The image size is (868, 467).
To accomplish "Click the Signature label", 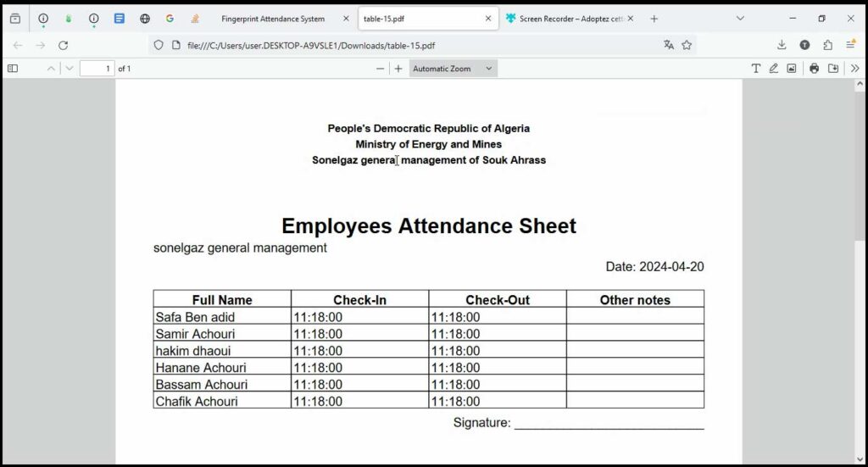I will click(x=481, y=423).
